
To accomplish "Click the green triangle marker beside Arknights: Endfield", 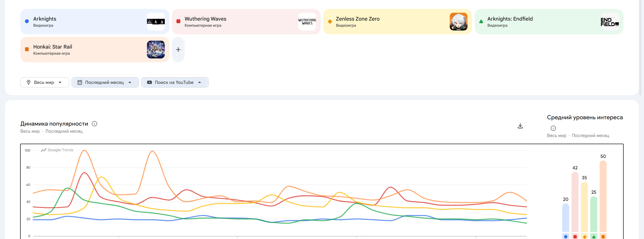I will click(x=481, y=21).
